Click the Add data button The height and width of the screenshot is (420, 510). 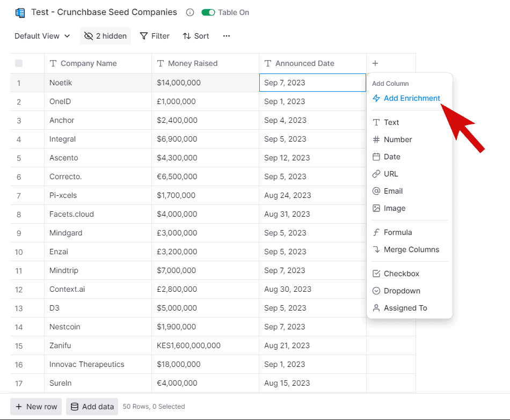92,407
